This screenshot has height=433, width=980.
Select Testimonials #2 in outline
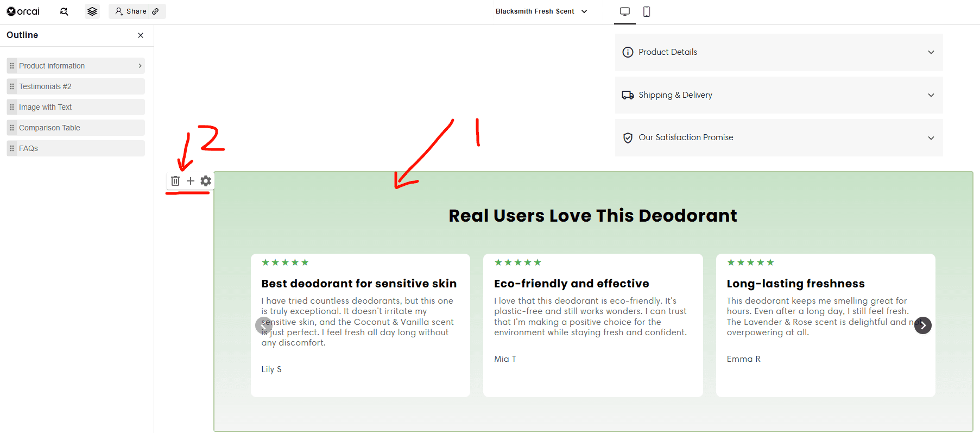(x=76, y=86)
